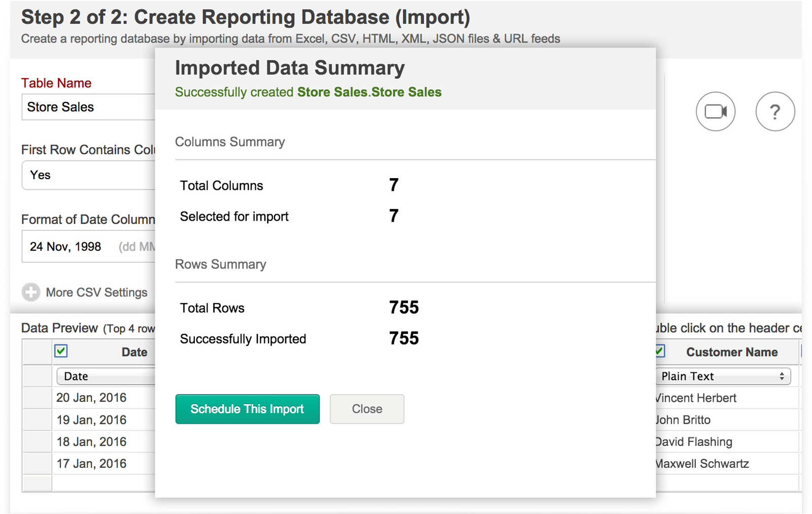Open the First Row Contains Column Names dropdown
Viewport: 812px width, 514px height.
[x=88, y=176]
